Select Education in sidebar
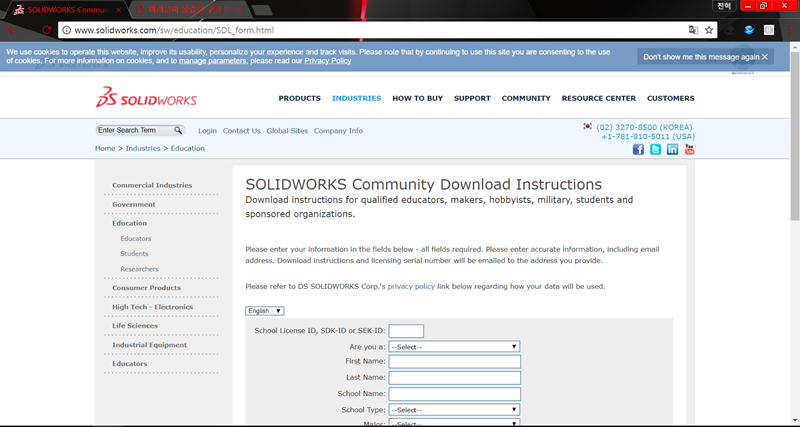The width and height of the screenshot is (800, 427). point(130,223)
